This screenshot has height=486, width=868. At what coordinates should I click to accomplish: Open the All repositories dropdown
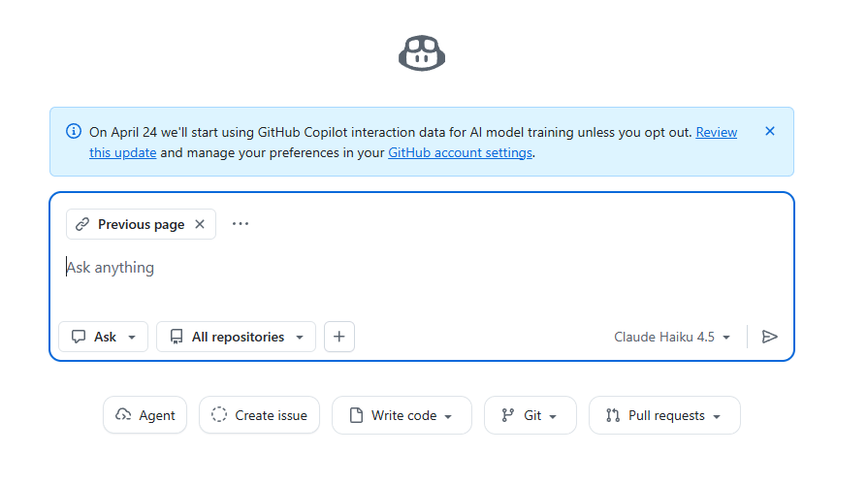coord(236,337)
